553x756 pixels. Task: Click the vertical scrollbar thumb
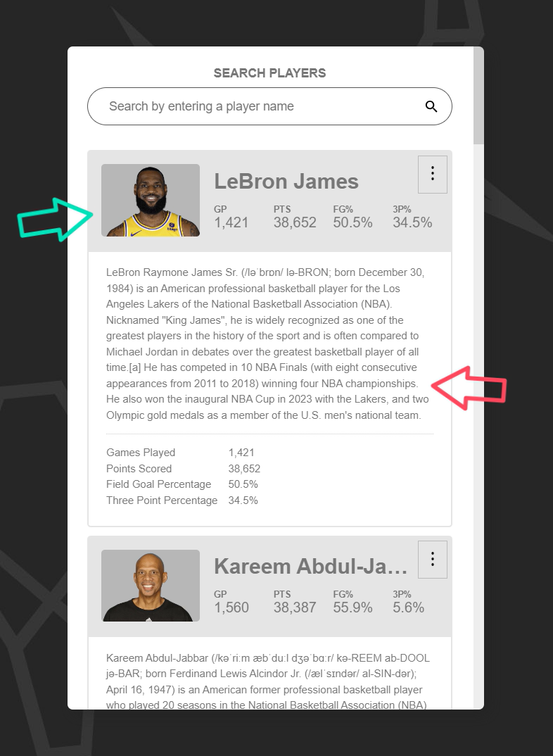[478, 96]
